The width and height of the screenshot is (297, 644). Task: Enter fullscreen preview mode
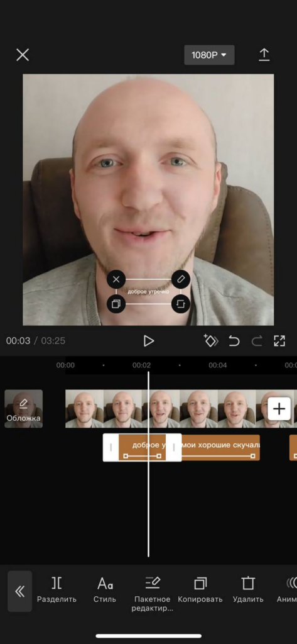pyautogui.click(x=279, y=341)
